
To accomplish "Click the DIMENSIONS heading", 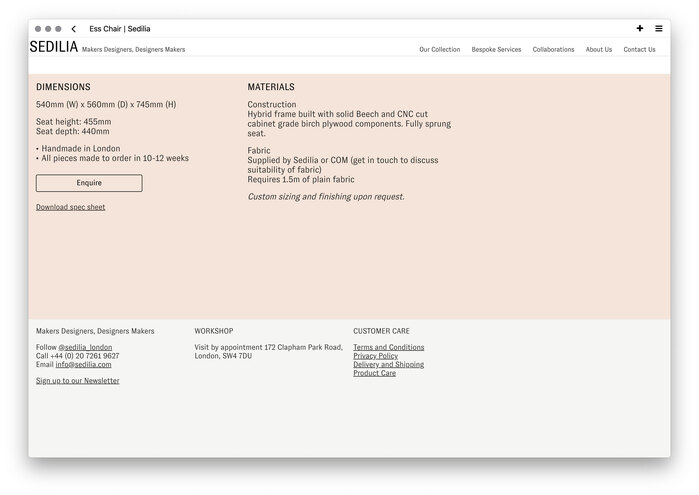I will 63,87.
